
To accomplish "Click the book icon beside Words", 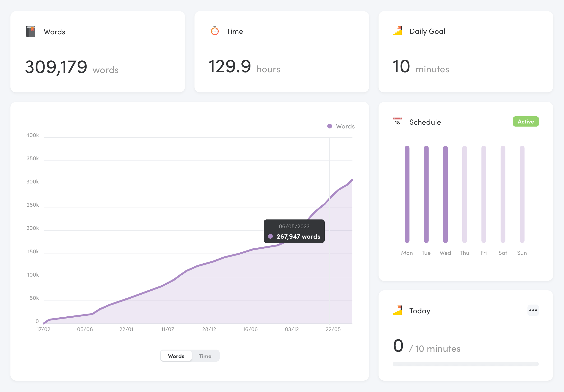I will pos(30,32).
